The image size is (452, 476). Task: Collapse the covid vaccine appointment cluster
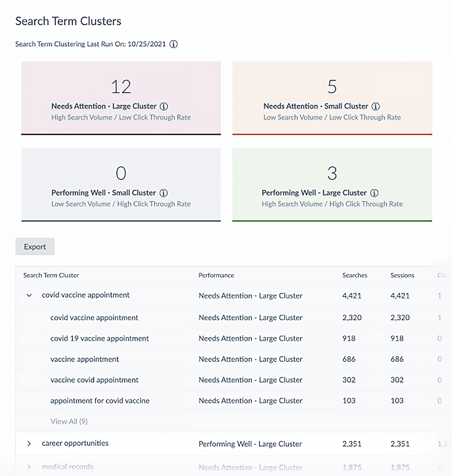tap(29, 295)
